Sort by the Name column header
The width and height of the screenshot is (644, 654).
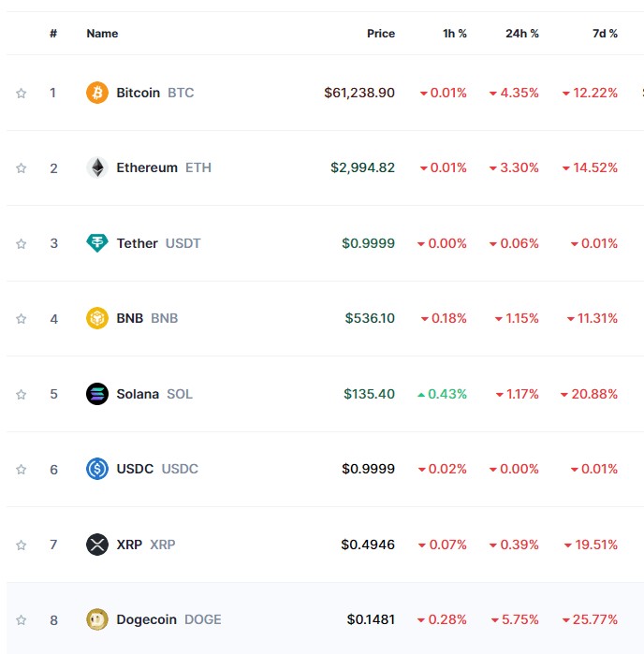[102, 34]
